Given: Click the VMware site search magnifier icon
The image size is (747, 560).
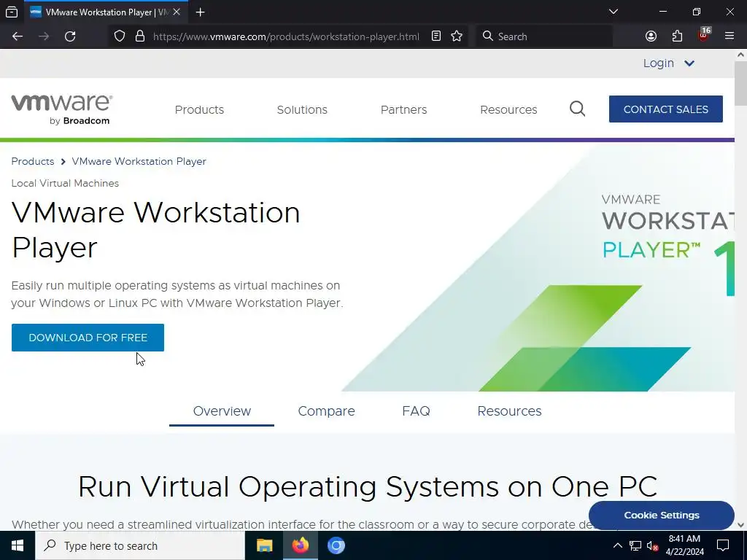Looking at the screenshot, I should coord(578,109).
